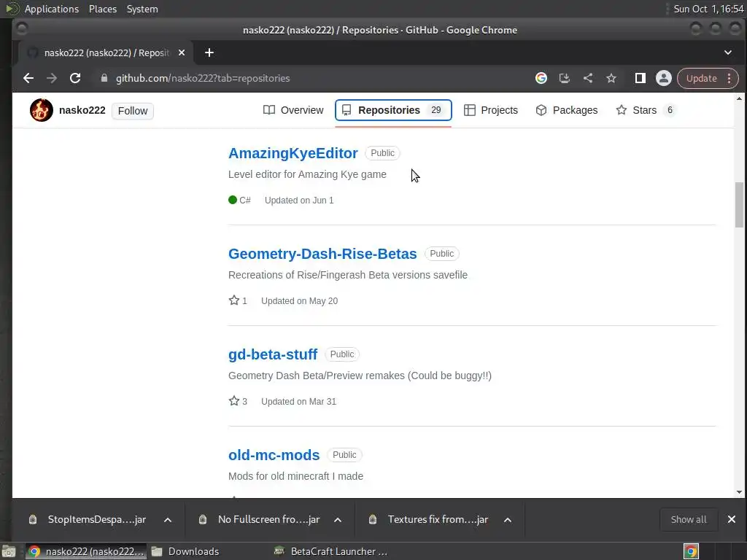Click the Chrome Update button
The height and width of the screenshot is (560, 747).
[x=701, y=78]
